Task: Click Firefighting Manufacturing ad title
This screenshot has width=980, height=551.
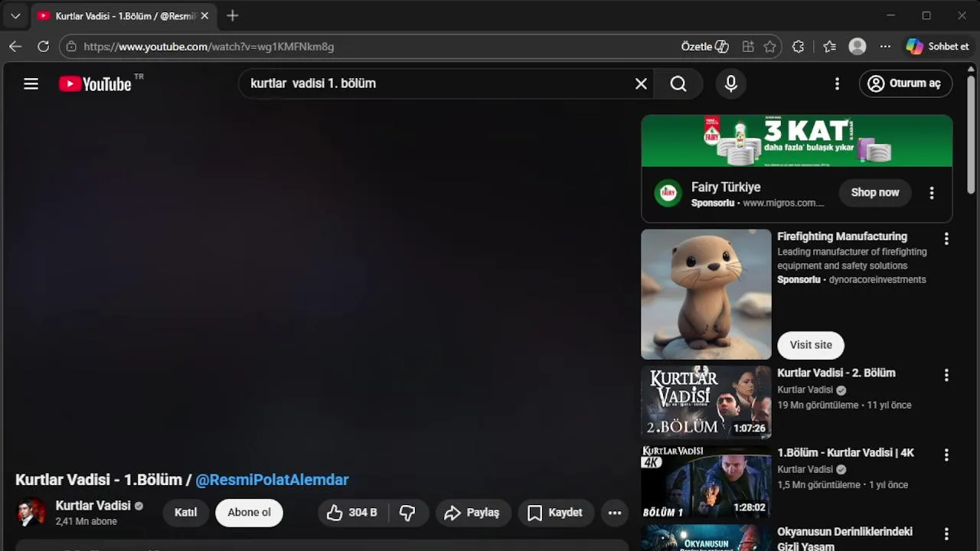Action: click(842, 236)
